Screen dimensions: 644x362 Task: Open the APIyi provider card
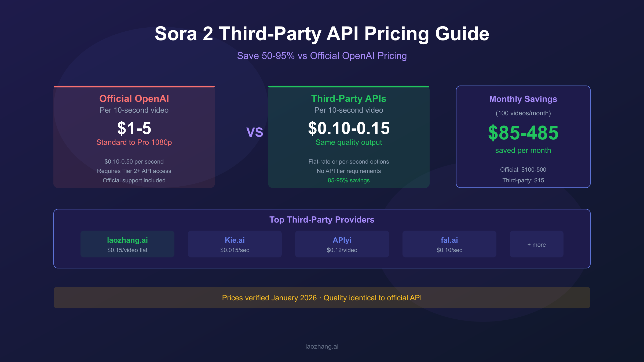[x=342, y=244]
